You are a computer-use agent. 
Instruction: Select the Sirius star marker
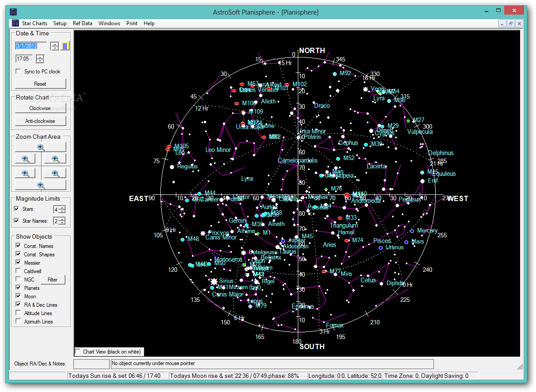tap(214, 281)
